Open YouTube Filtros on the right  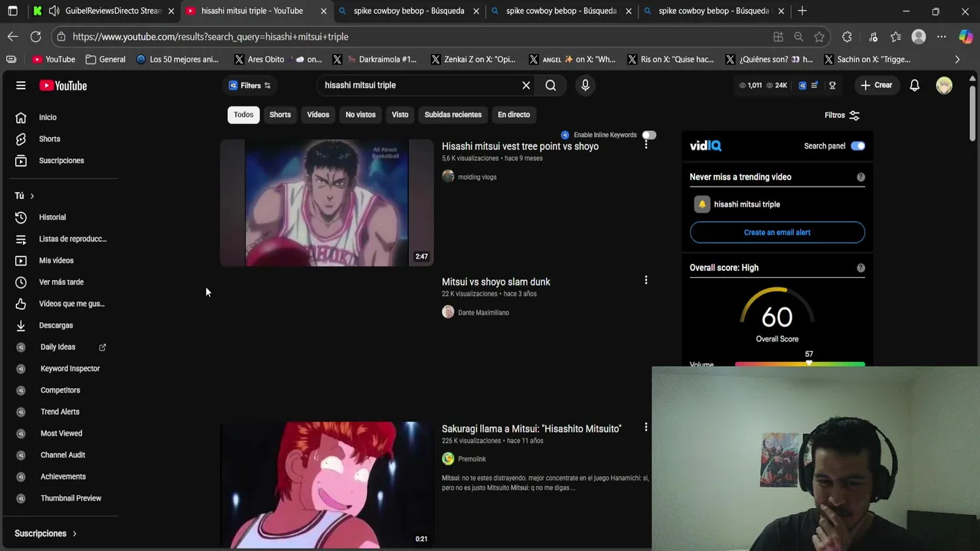(842, 116)
